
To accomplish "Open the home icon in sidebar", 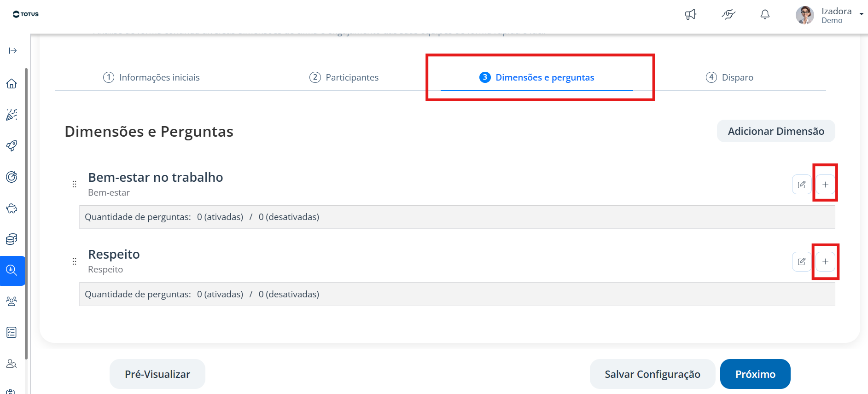I will coord(12,83).
